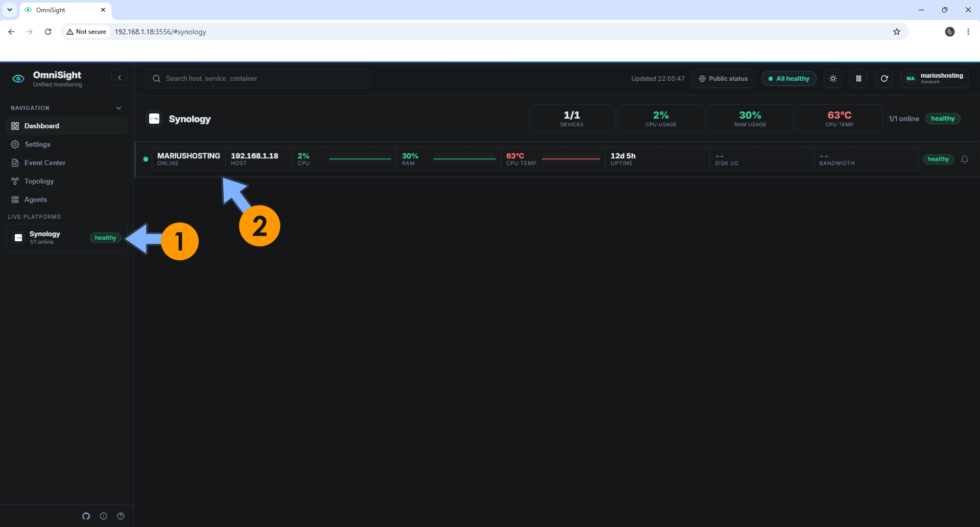Click the Disk I/O cell
This screenshot has width=980, height=527.
[761, 159]
